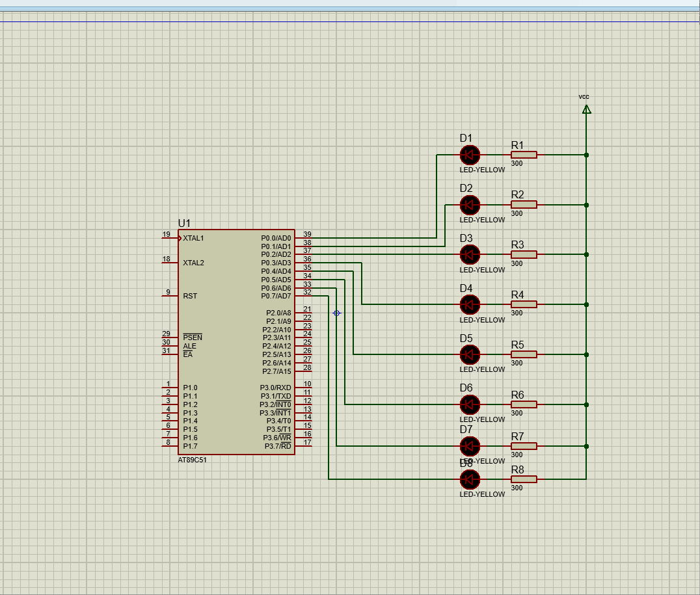700x595 pixels.
Task: Click the RST pin label
Action: coord(190,296)
